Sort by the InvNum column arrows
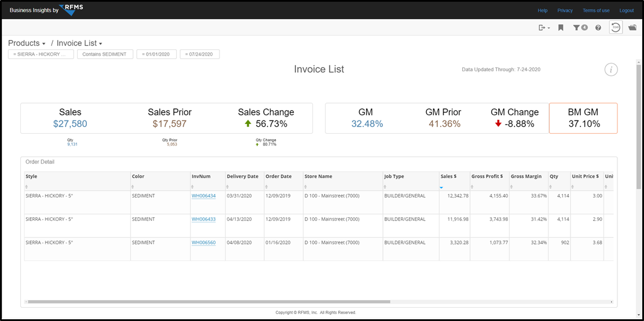The height and width of the screenshot is (321, 644). (x=193, y=187)
